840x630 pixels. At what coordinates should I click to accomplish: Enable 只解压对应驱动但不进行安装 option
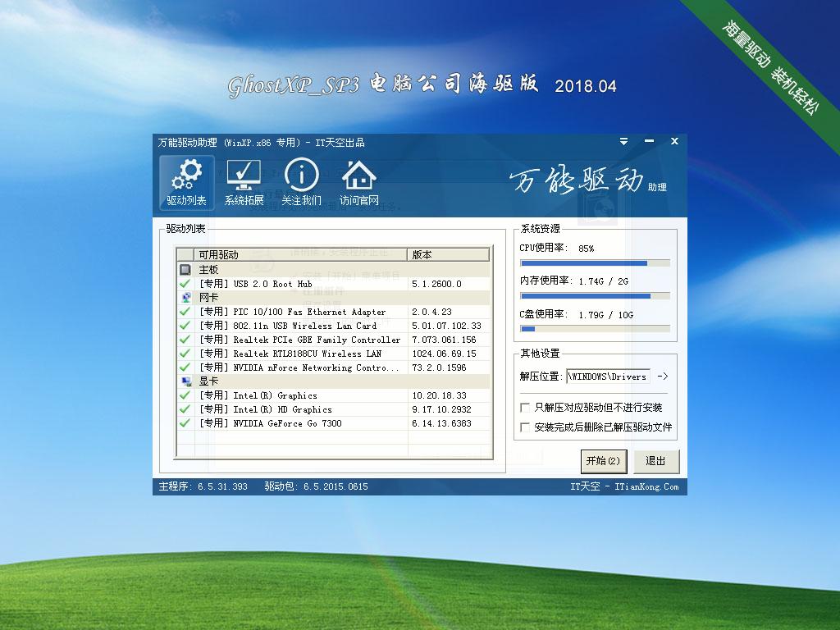tap(523, 407)
